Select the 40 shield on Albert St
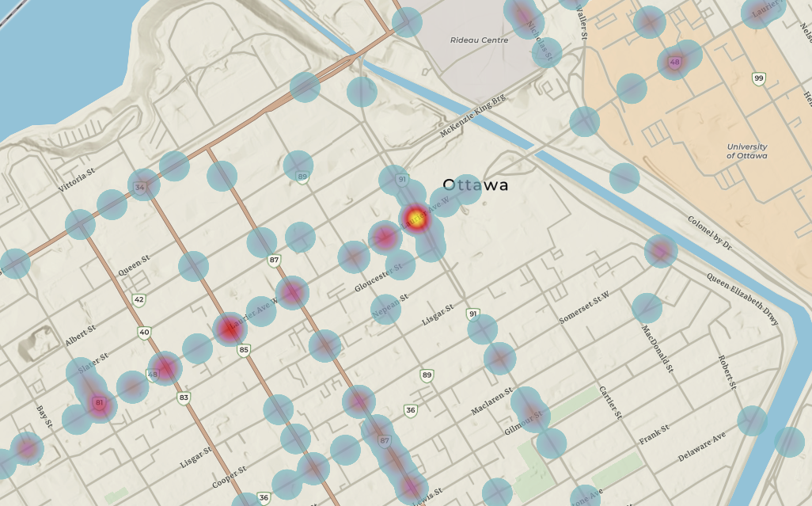This screenshot has height=506, width=812. point(142,332)
